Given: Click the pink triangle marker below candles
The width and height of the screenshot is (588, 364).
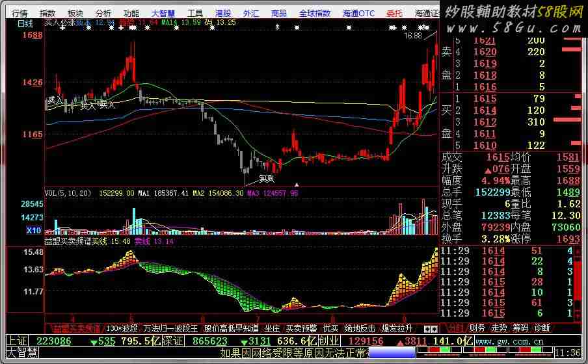Looking at the screenshot, I should [297, 185].
